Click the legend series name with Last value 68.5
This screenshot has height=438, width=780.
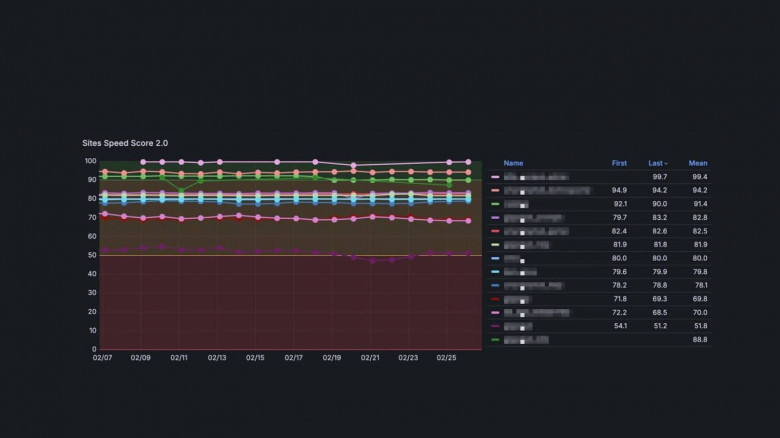(536, 313)
